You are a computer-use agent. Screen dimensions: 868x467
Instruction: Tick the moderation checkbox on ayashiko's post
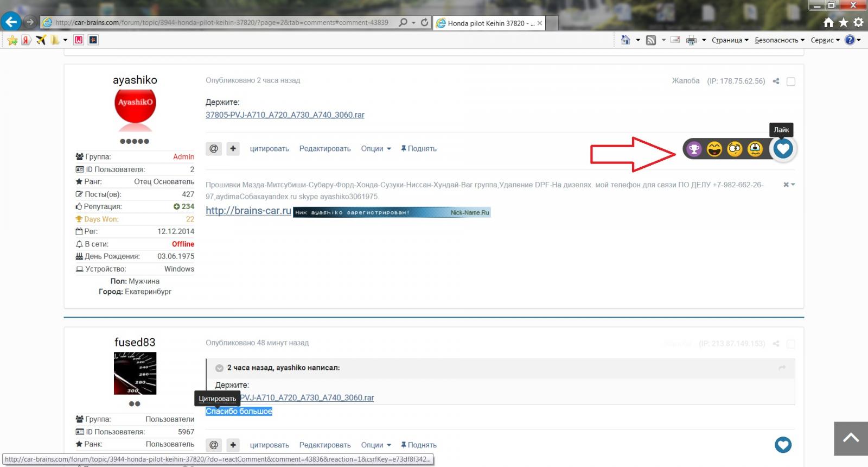click(791, 81)
